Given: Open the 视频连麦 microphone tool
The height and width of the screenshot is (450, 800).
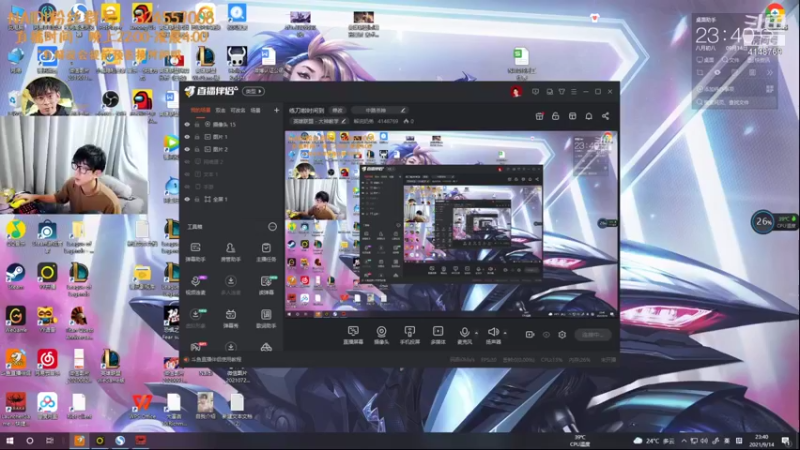Looking at the screenshot, I should click(x=195, y=285).
